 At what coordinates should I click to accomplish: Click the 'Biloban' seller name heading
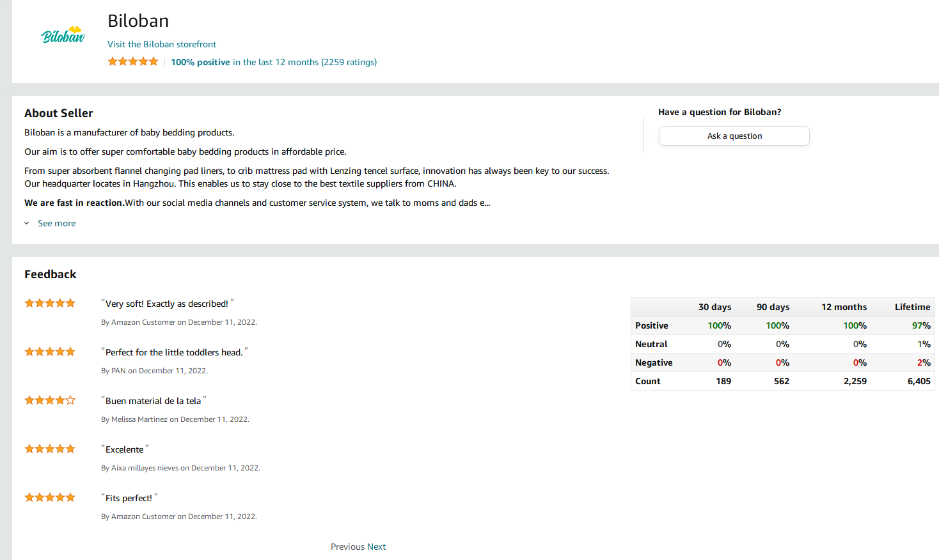pos(138,21)
